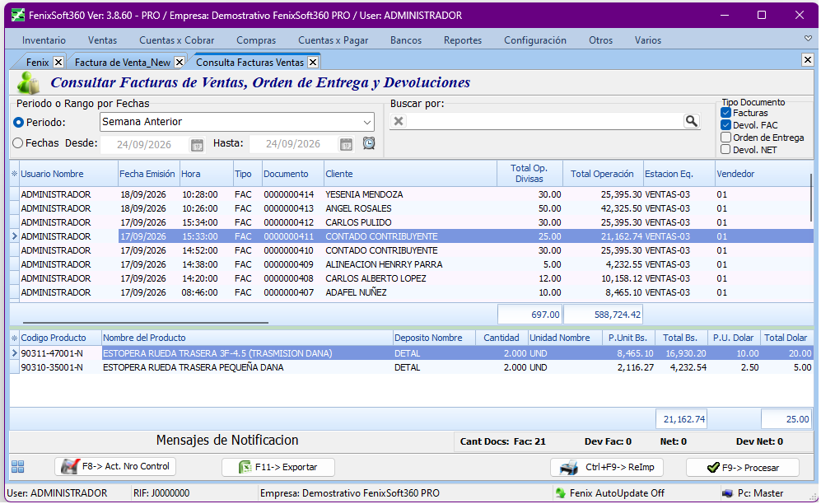Viewport: 821px width, 504px height.
Task: Click the Hasta date field
Action: (x=293, y=144)
